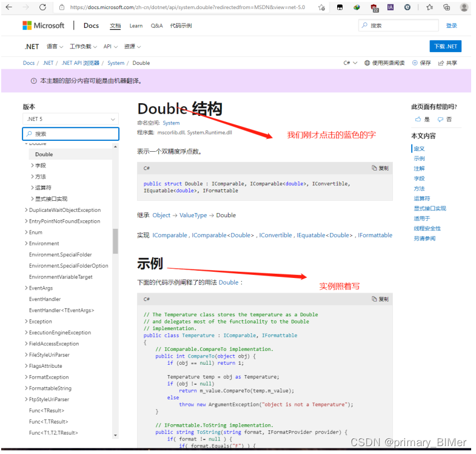
Task: Click the IConvertible interface link
Action: (x=275, y=235)
